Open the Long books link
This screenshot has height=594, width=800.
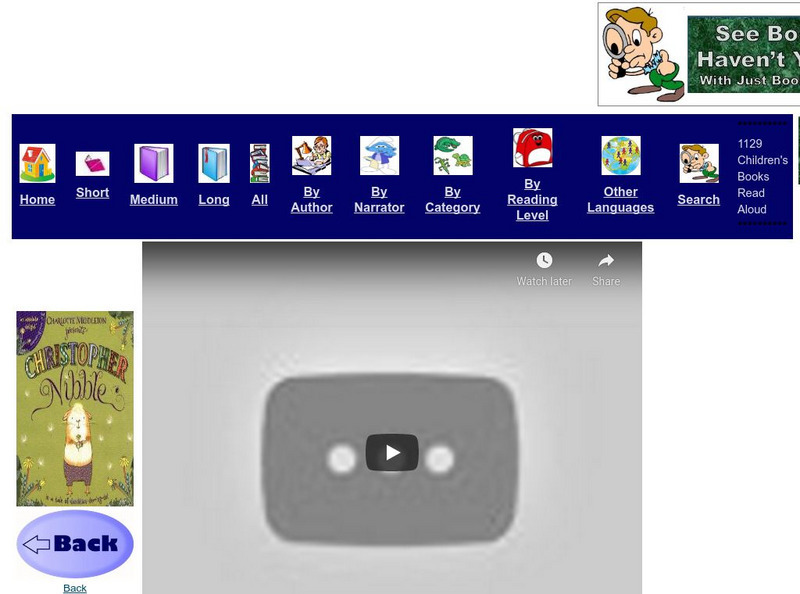click(214, 200)
